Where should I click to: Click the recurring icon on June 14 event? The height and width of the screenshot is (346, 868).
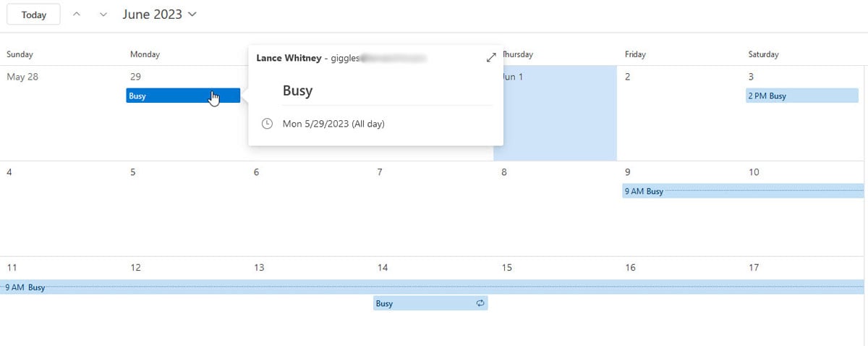pyautogui.click(x=480, y=303)
